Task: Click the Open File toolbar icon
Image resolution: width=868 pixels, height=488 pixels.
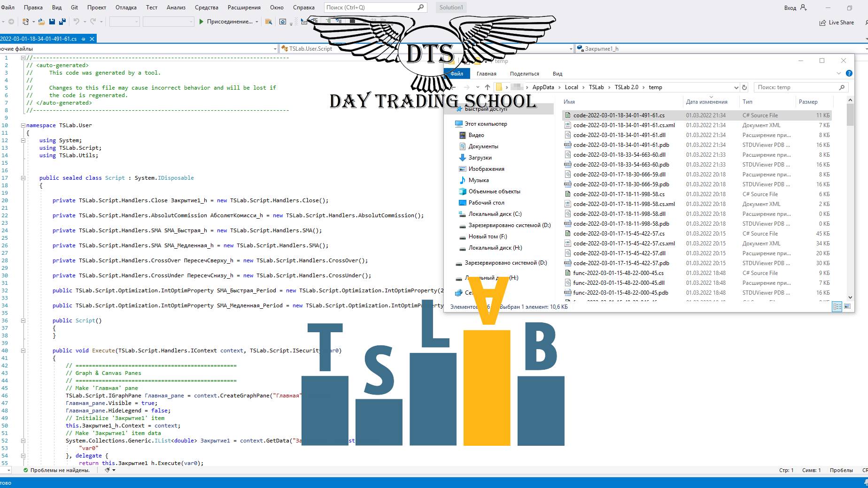Action: point(41,22)
